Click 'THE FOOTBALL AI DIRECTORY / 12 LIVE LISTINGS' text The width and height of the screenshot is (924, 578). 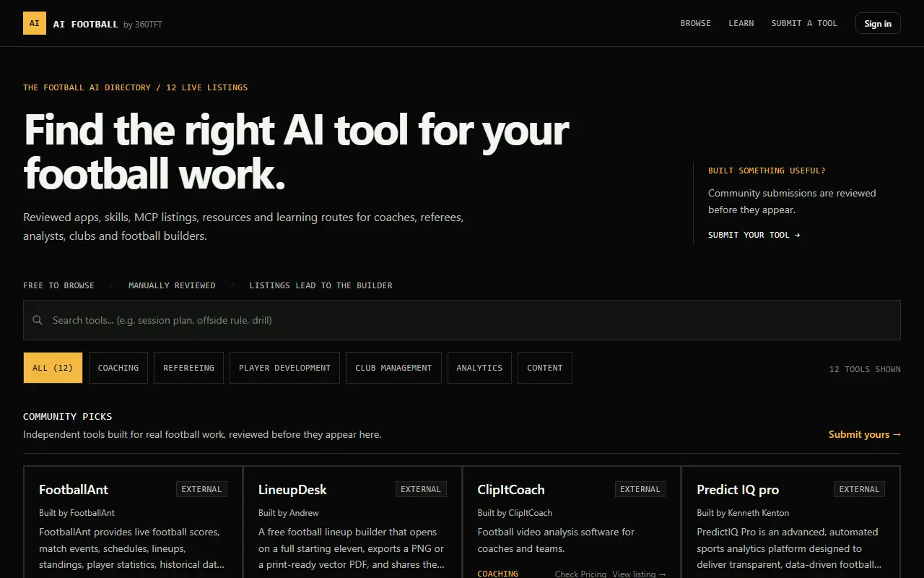(x=135, y=87)
